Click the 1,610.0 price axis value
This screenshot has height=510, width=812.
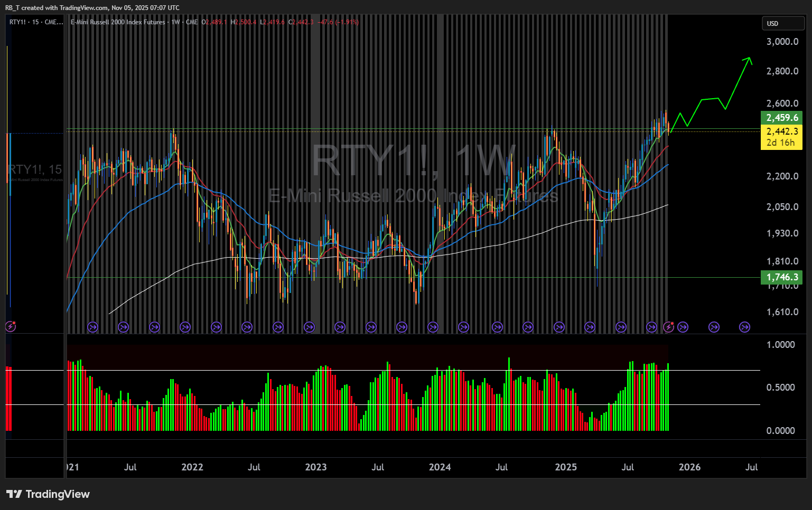pos(782,312)
